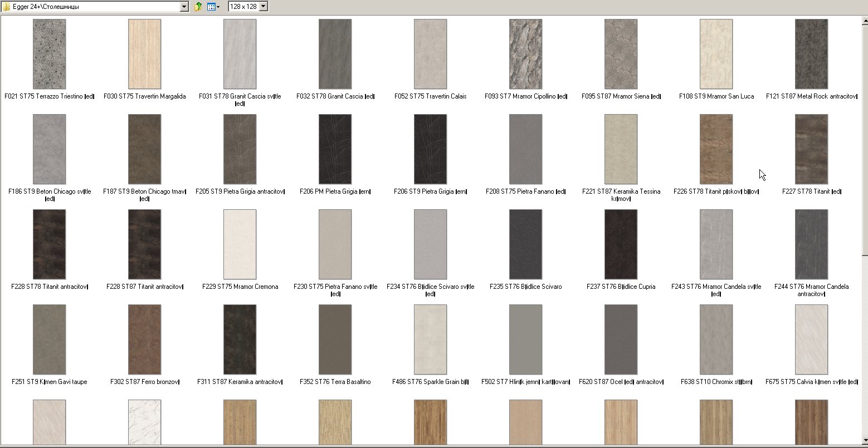This screenshot has height=448, width=868.
Task: Select the F243 Mramor Candela thumbnail
Action: (716, 244)
